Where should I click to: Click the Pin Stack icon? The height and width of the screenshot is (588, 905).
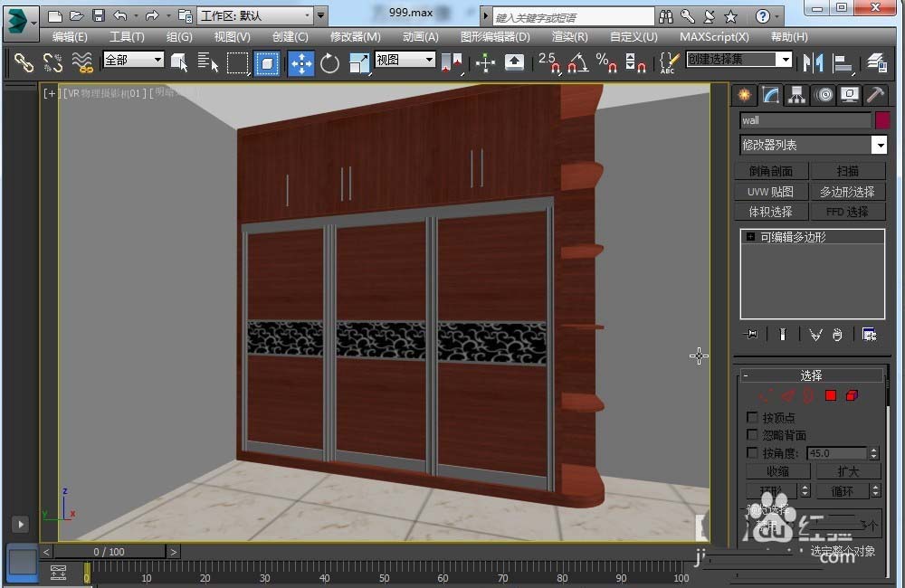pos(751,335)
